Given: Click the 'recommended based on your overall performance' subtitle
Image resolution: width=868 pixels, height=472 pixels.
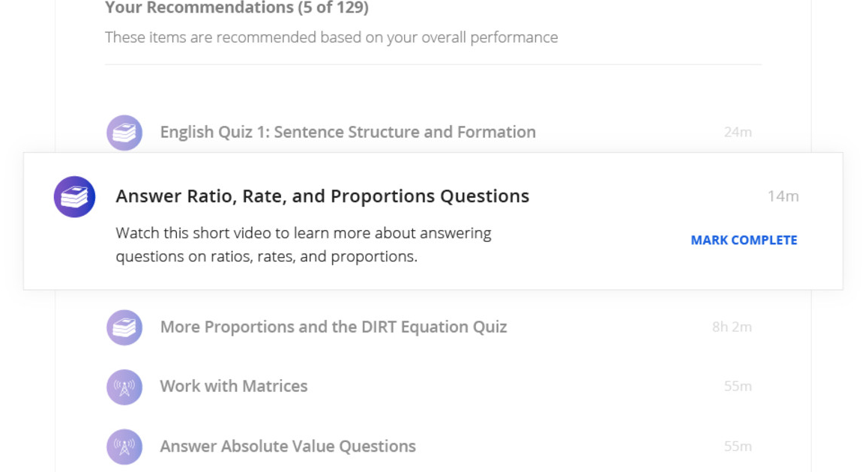Looking at the screenshot, I should pyautogui.click(x=331, y=37).
